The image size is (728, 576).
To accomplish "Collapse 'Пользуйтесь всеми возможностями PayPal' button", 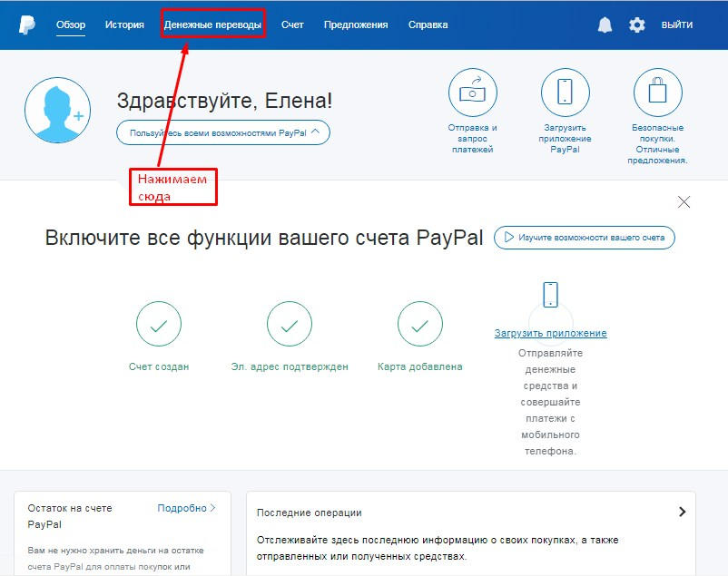I will (x=223, y=132).
